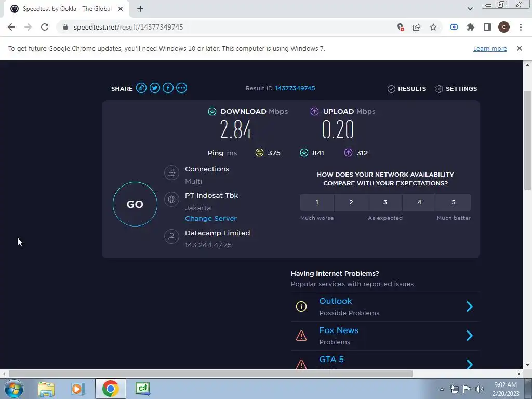View site info via lock icon
532x399 pixels.
click(x=65, y=27)
